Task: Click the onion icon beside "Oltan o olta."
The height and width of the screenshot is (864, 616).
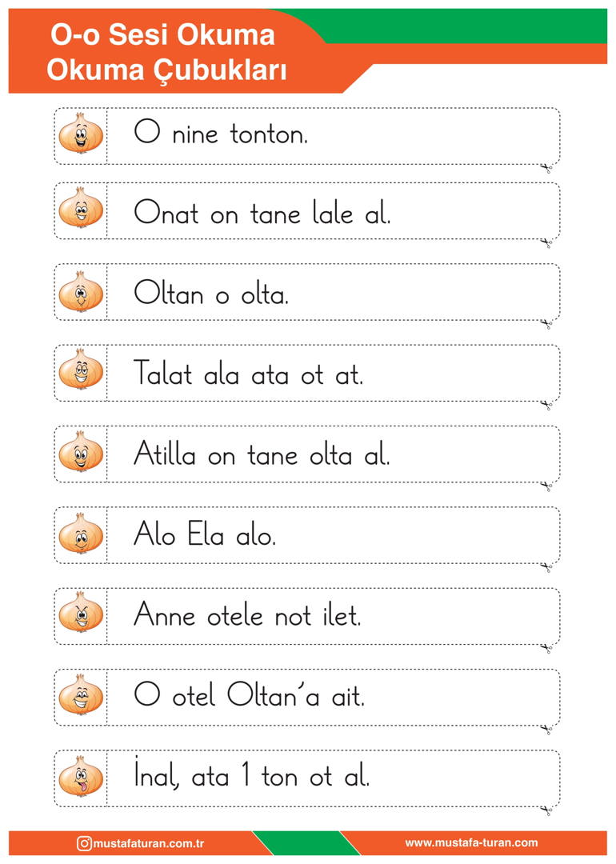Action: 81,291
